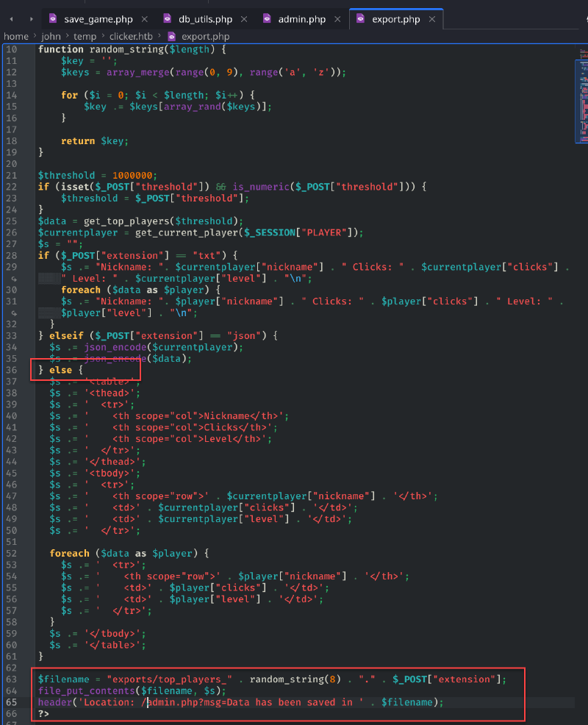Open the home breadcrumb segment

pyautogui.click(x=16, y=37)
